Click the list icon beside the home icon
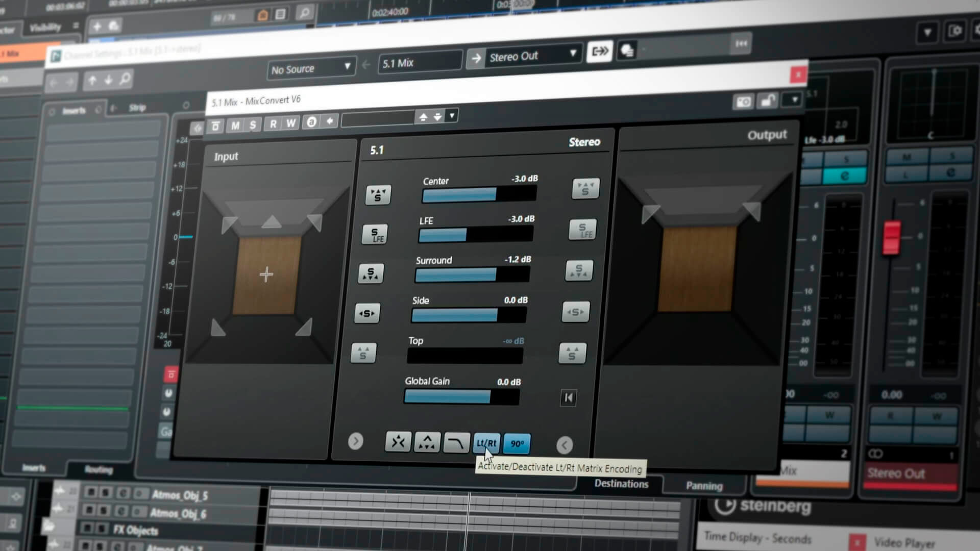 [x=280, y=14]
